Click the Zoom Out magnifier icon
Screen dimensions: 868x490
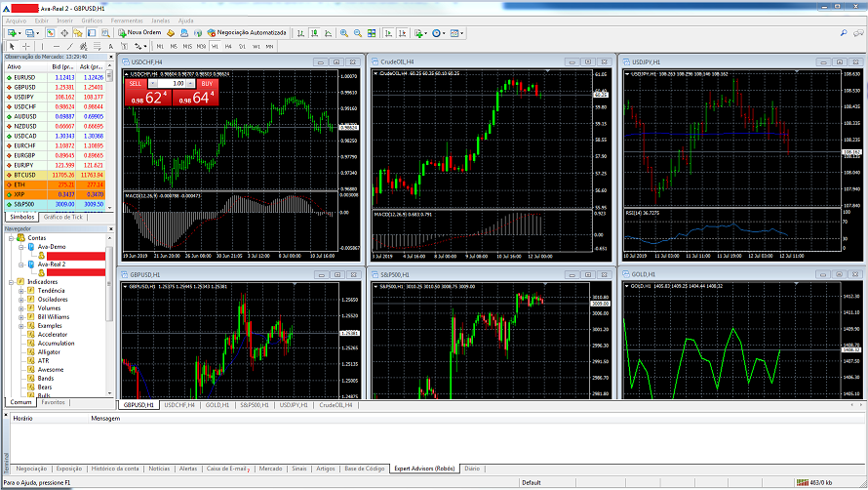[358, 33]
